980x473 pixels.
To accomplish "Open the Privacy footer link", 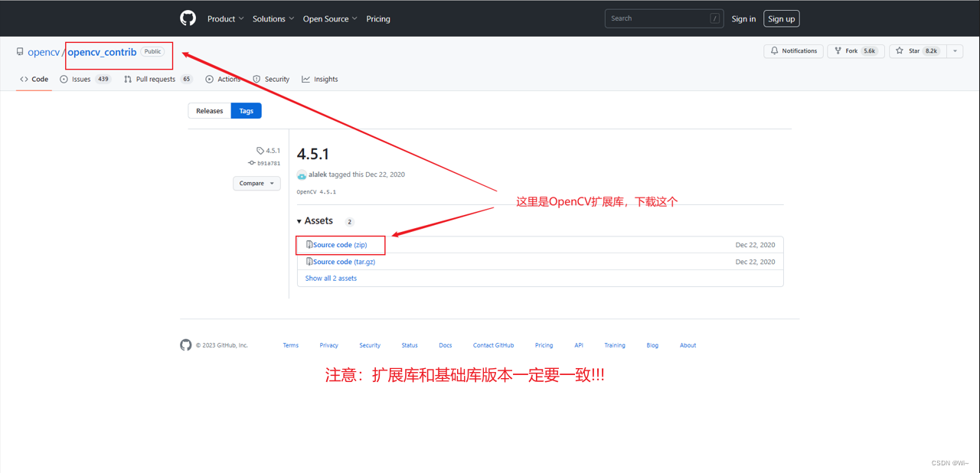I will click(329, 345).
